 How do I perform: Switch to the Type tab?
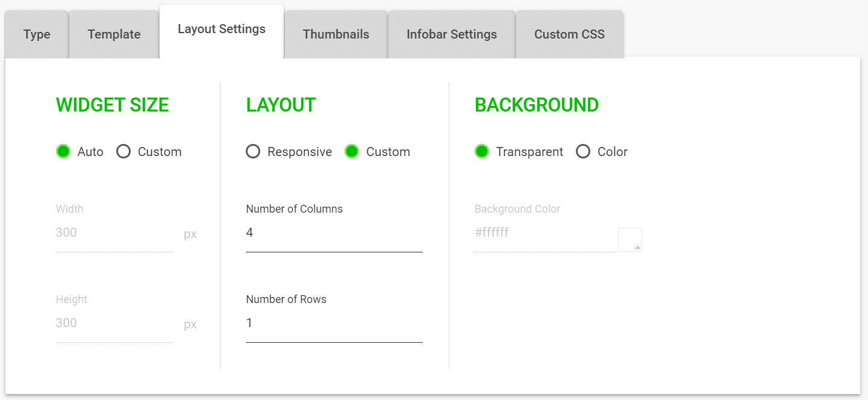(x=36, y=34)
